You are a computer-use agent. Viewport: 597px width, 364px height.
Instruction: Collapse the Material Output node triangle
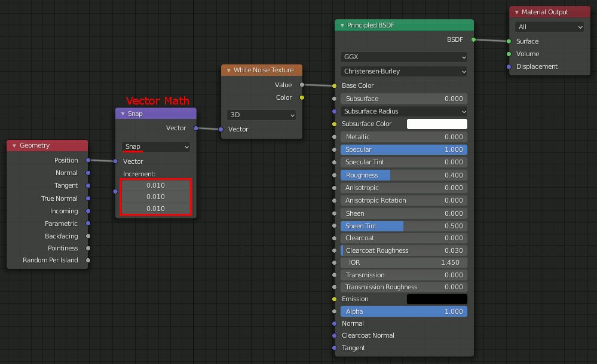(x=517, y=13)
